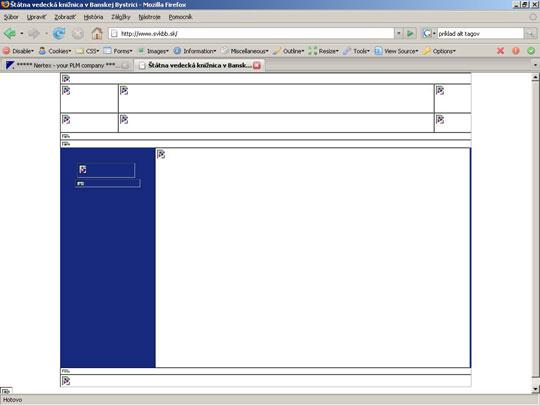Expand the address bar history dropdown arrow

398,33
